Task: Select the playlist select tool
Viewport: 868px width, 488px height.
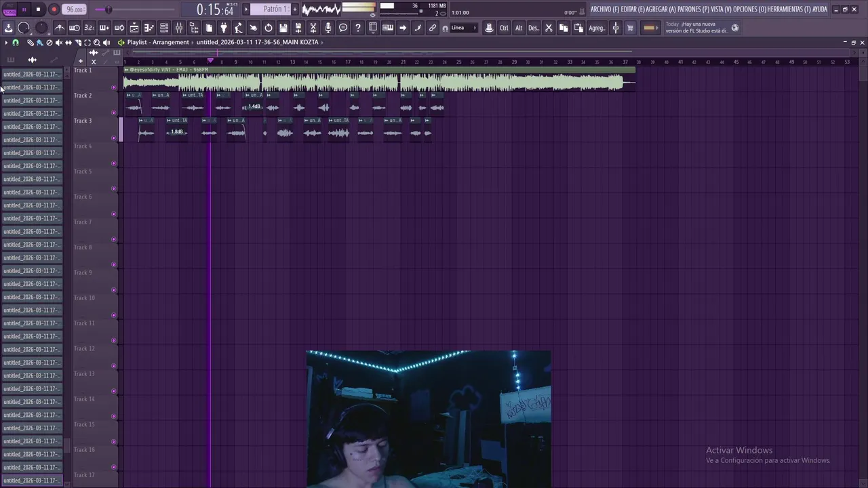Action: [87, 43]
